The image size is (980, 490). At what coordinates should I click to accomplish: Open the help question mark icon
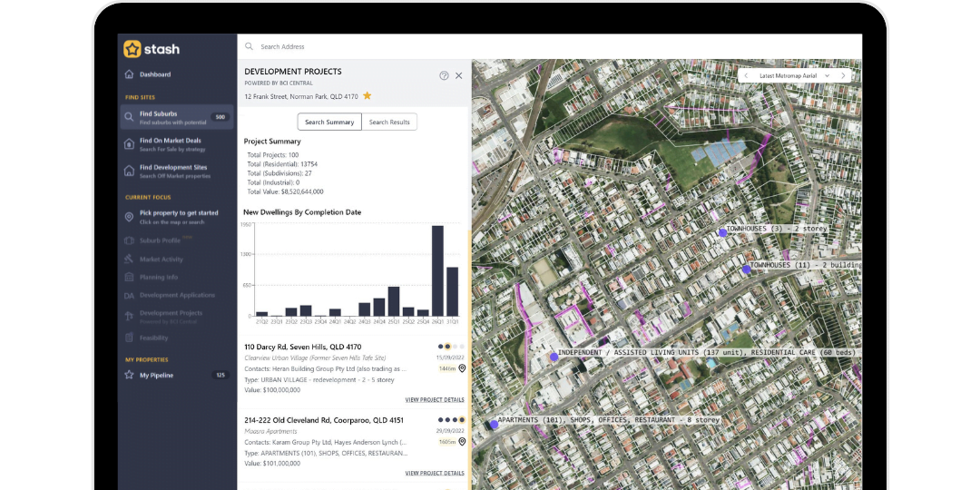pos(444,75)
